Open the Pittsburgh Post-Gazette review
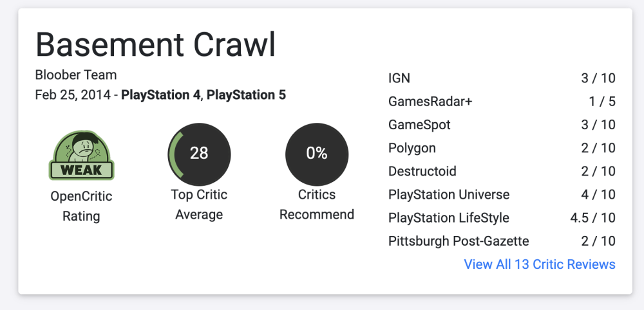 [459, 241]
